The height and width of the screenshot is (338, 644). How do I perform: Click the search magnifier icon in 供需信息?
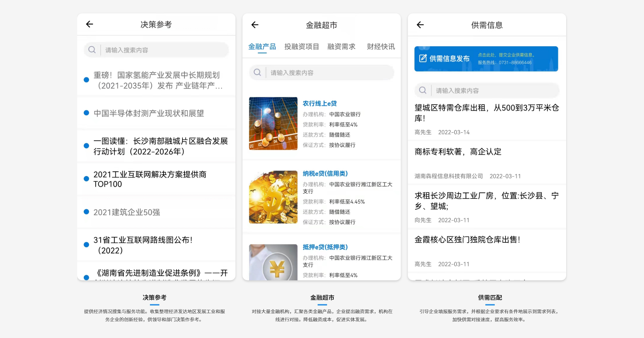423,90
